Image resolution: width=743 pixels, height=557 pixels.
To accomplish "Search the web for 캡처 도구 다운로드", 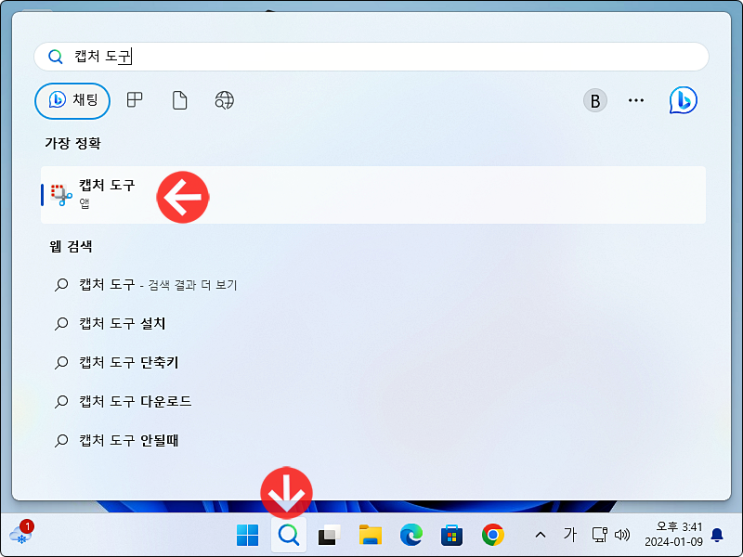I will tap(123, 402).
